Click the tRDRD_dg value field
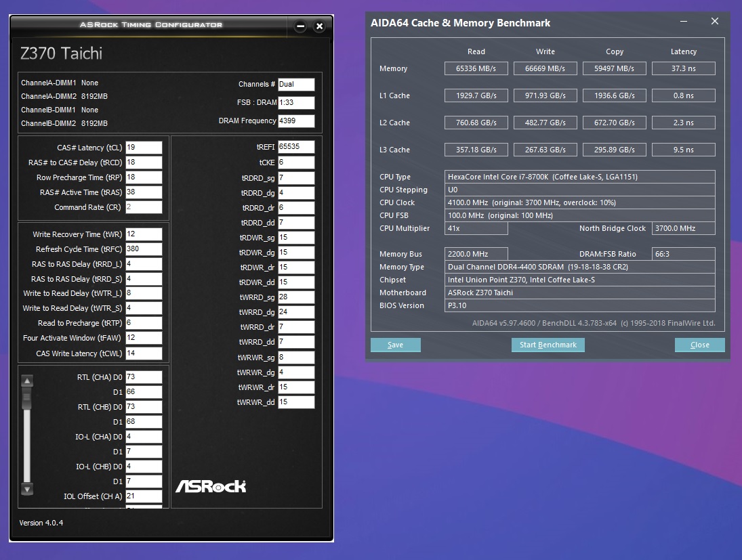Image resolution: width=742 pixels, height=560 pixels. 296,193
